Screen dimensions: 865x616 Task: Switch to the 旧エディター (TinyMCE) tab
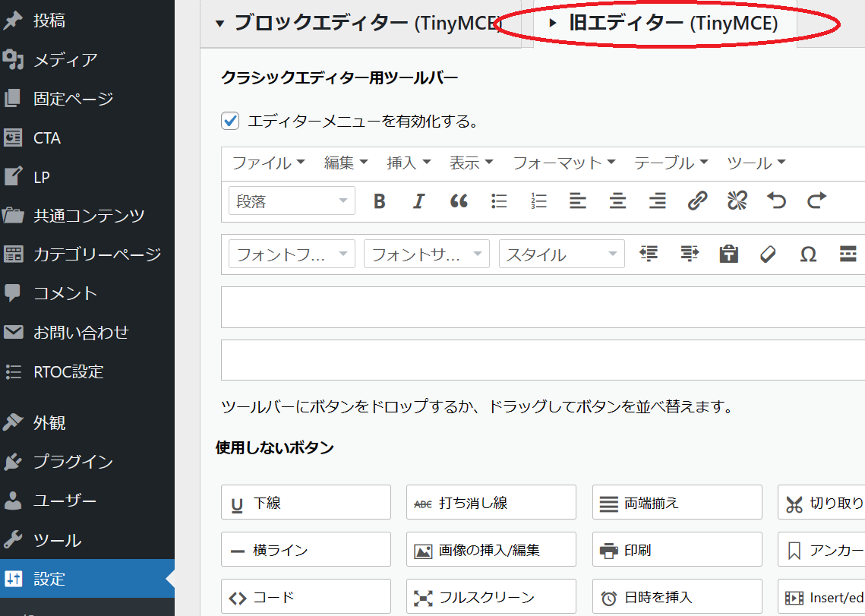pyautogui.click(x=665, y=24)
